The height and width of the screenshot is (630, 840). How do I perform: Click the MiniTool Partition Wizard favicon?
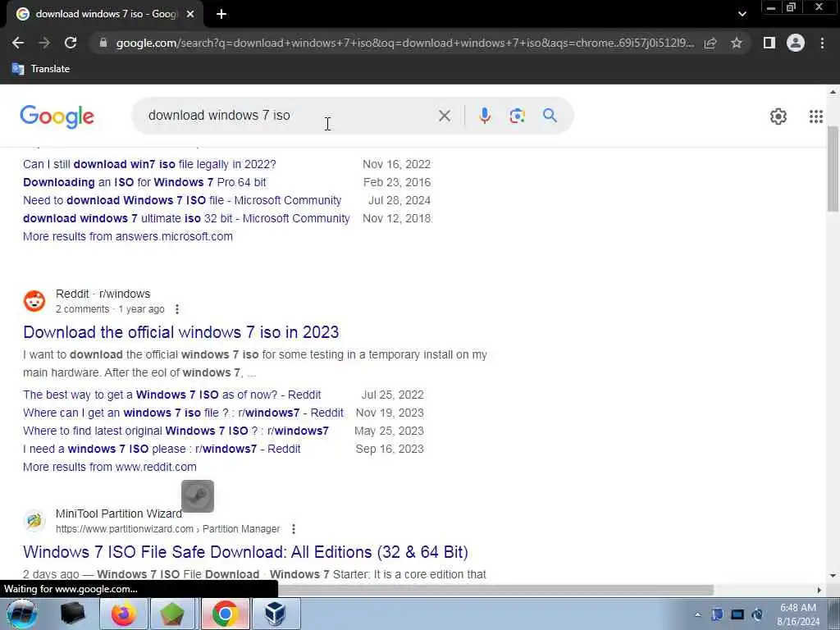pyautogui.click(x=34, y=521)
